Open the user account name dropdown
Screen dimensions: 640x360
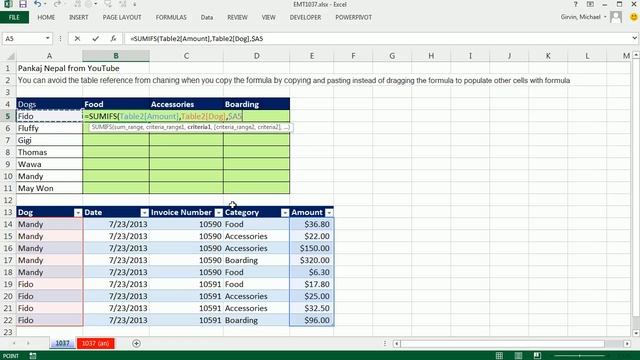605,17
